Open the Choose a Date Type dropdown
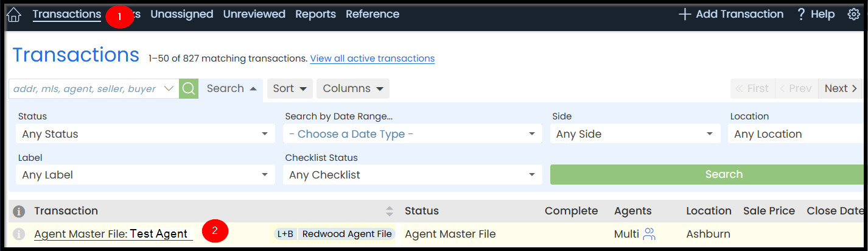Viewport: 868px width, 251px height. coord(412,134)
